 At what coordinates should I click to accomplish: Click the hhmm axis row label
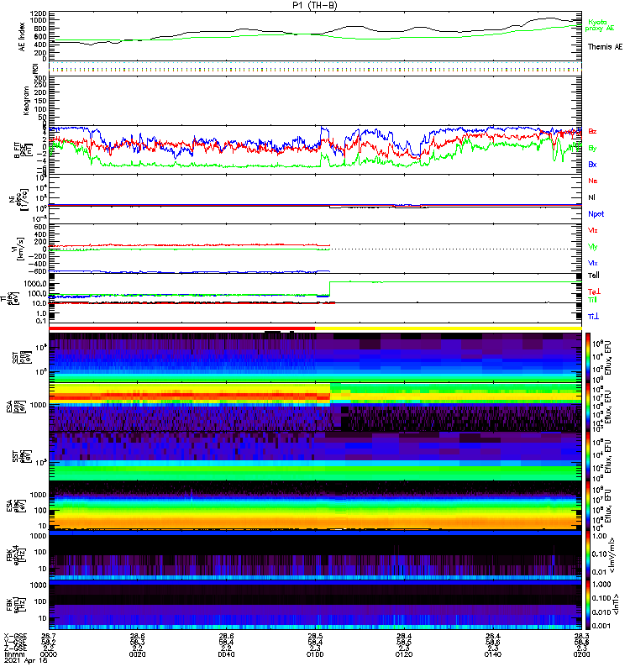(13, 654)
